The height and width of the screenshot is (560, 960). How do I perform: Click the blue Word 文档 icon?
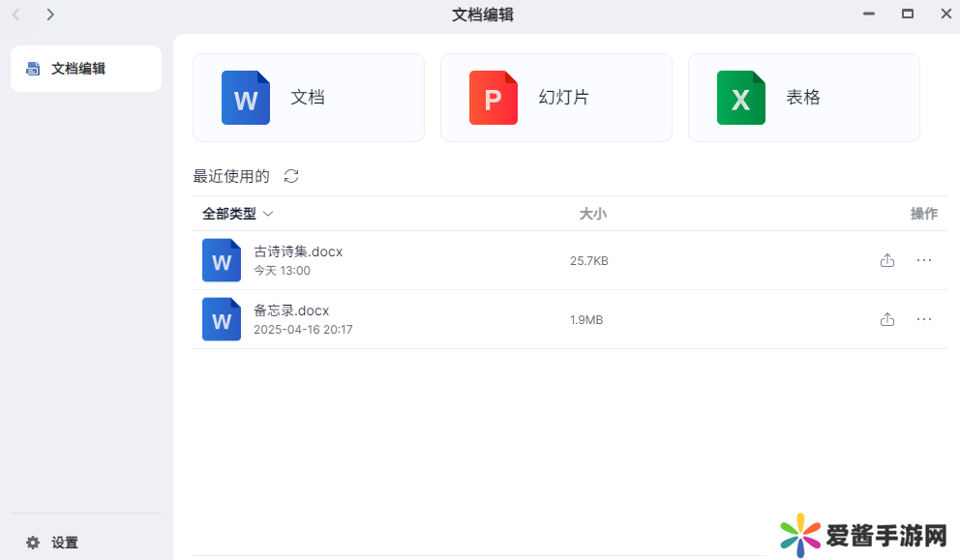tap(246, 99)
